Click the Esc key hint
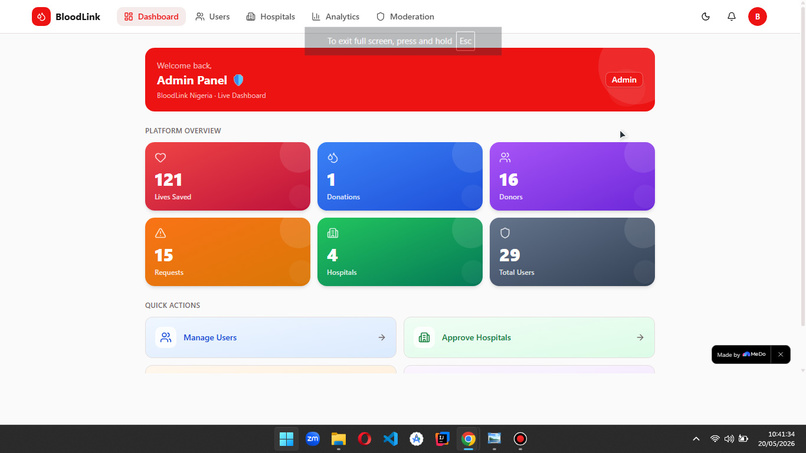806x453 pixels. click(x=465, y=41)
